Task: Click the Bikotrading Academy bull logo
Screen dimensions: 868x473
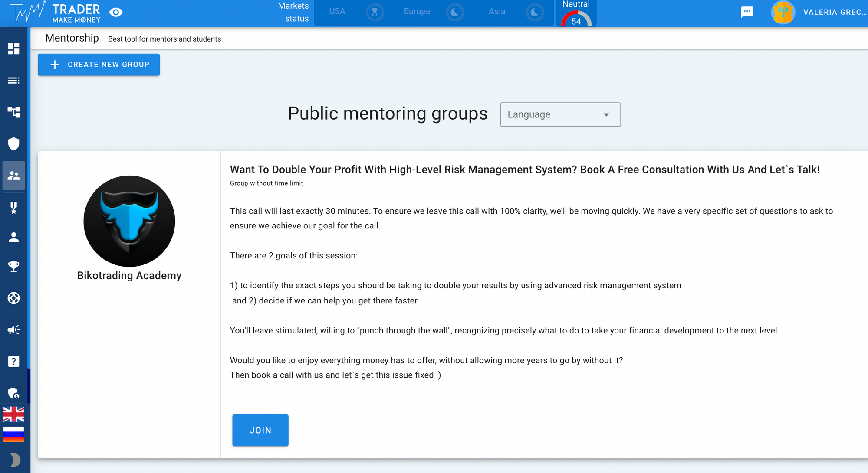Action: coord(129,221)
